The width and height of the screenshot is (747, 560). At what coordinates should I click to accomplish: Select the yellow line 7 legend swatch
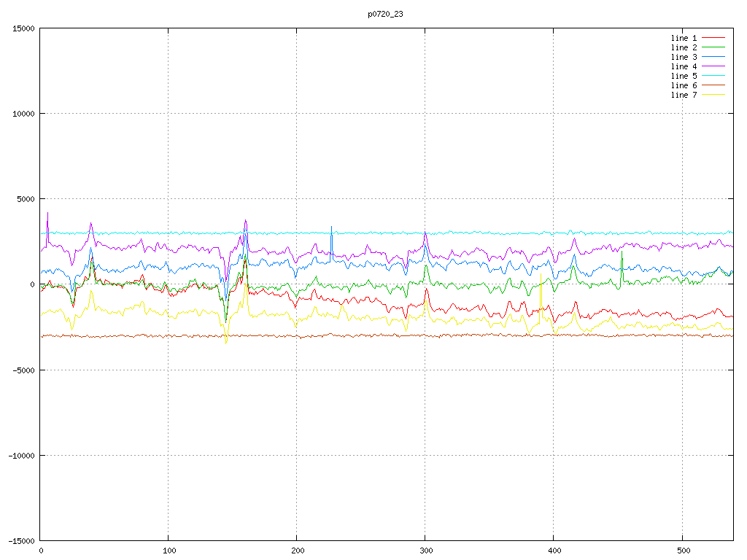click(713, 95)
